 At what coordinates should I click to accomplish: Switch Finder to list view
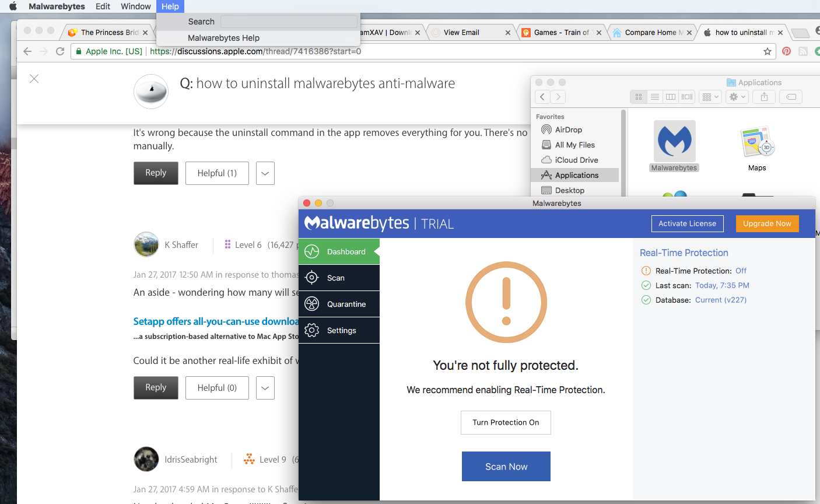click(x=655, y=97)
